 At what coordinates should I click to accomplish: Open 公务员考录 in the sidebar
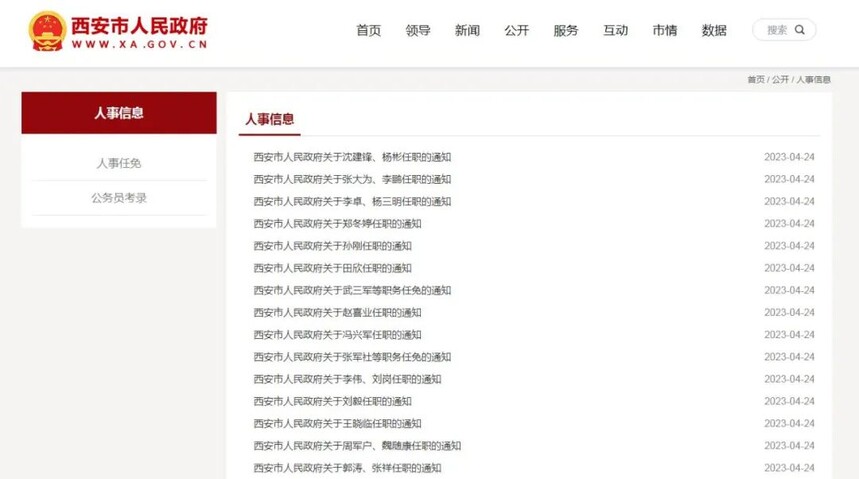click(119, 198)
